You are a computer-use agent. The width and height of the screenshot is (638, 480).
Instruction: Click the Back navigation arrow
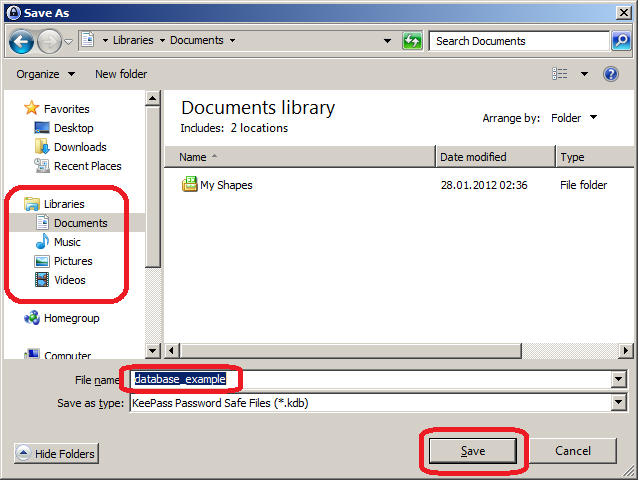coord(22,41)
